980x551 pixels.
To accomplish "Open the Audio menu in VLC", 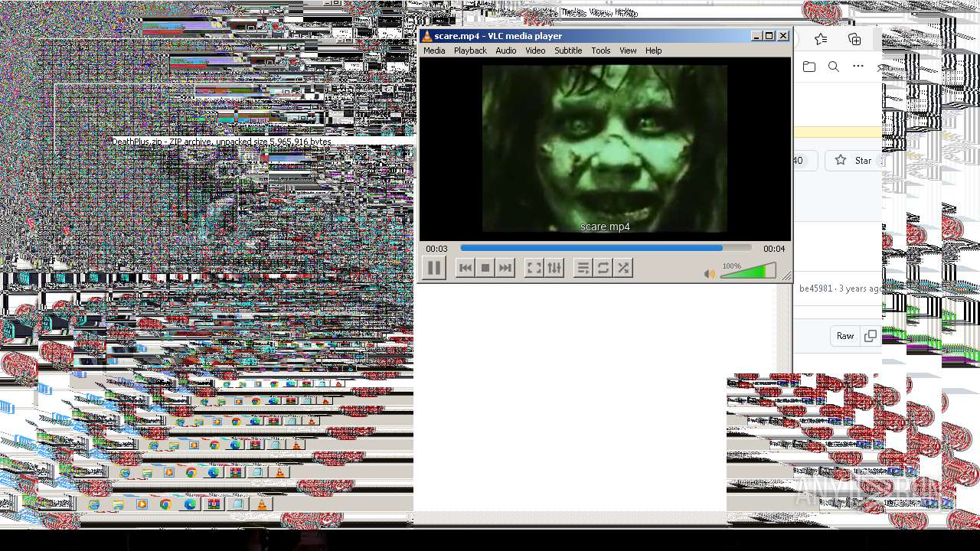I will coord(505,51).
